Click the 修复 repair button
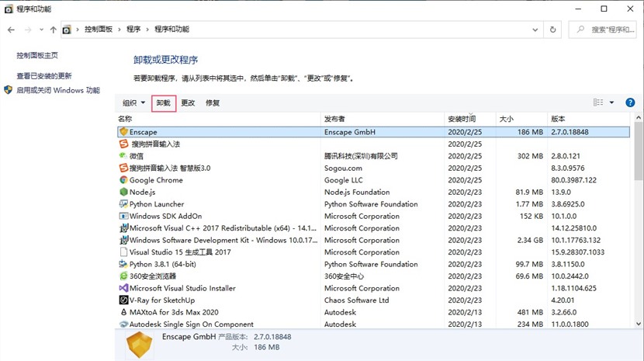644x361 pixels. [213, 102]
